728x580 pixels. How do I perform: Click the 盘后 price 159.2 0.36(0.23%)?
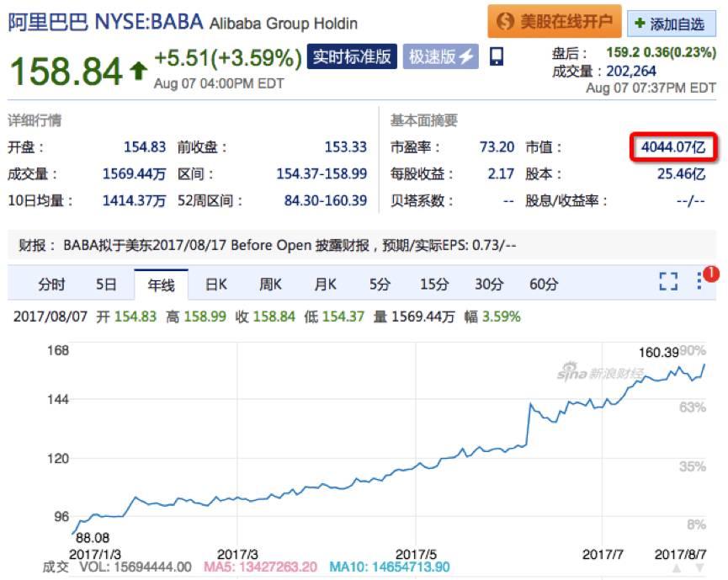point(662,52)
